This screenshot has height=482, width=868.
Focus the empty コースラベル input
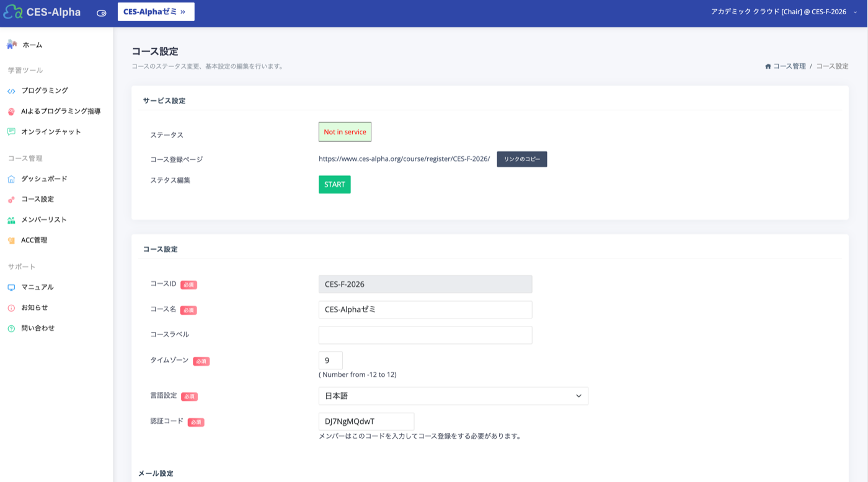click(425, 335)
